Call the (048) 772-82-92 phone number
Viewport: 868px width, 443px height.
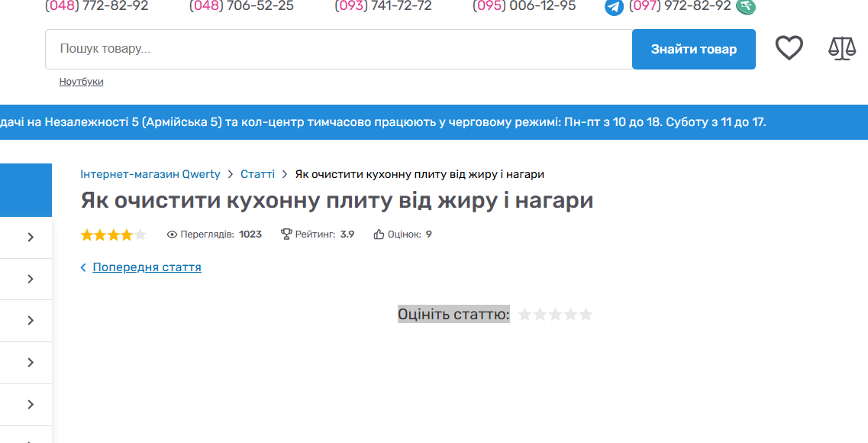coord(97,6)
